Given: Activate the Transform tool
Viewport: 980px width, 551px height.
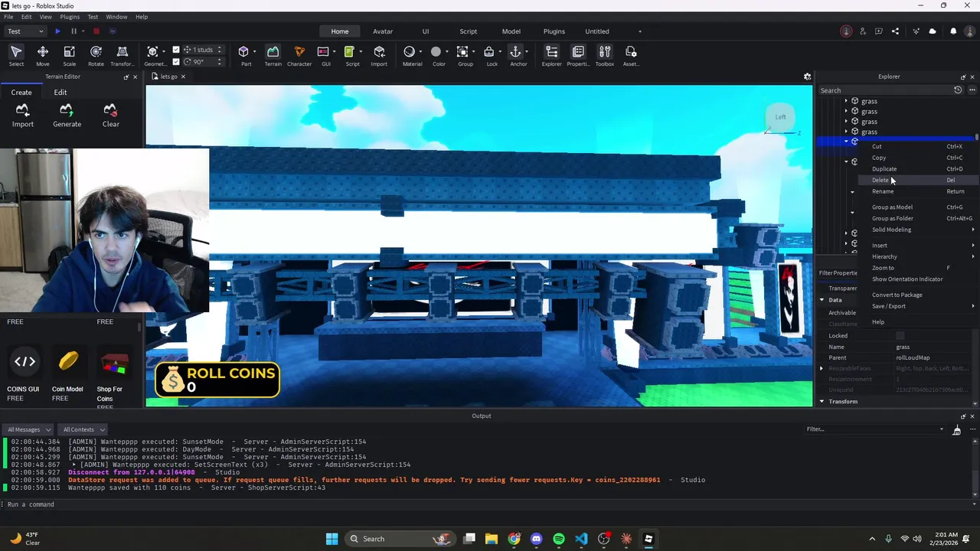Looking at the screenshot, I should point(122,55).
